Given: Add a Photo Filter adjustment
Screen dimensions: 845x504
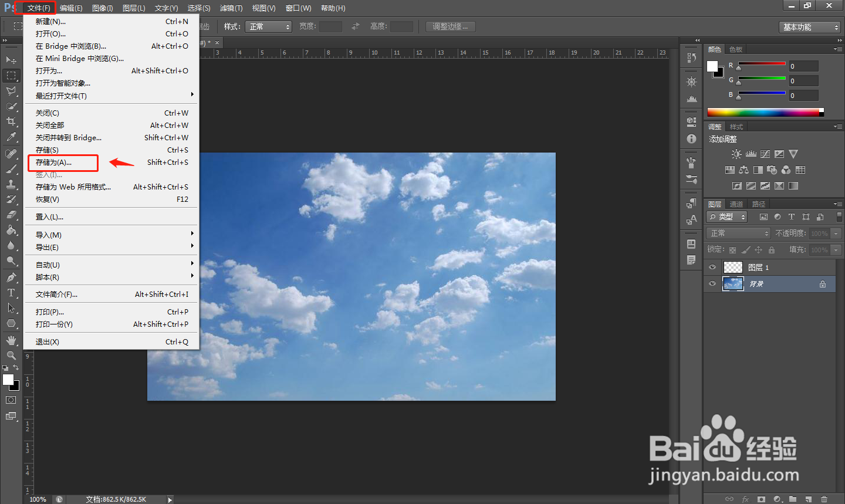Looking at the screenshot, I should [772, 170].
